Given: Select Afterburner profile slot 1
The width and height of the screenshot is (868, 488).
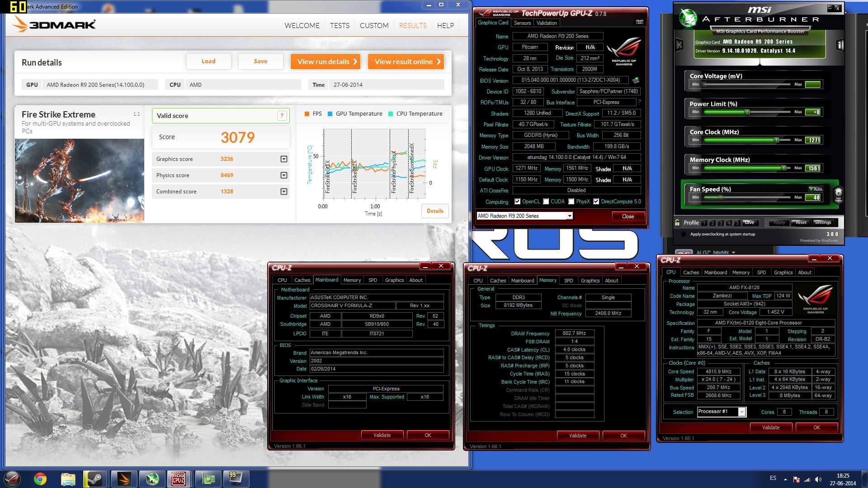Looking at the screenshot, I should (x=704, y=223).
